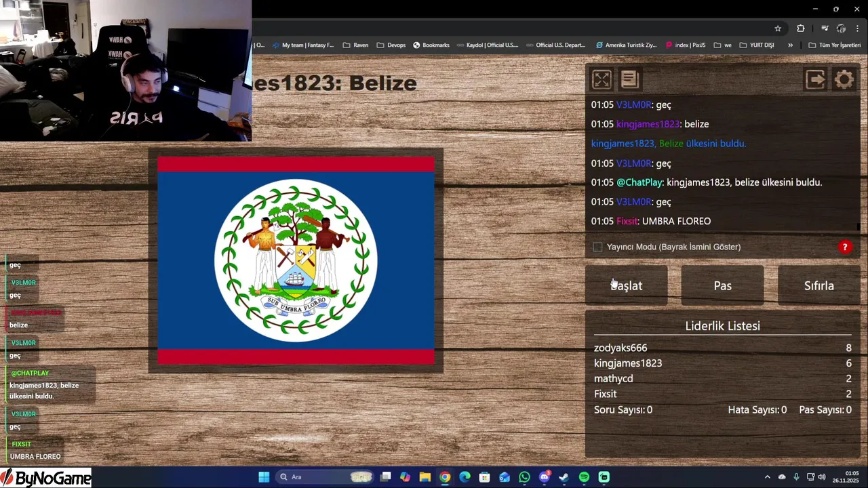Expand more bookmarks chevron

(790, 45)
